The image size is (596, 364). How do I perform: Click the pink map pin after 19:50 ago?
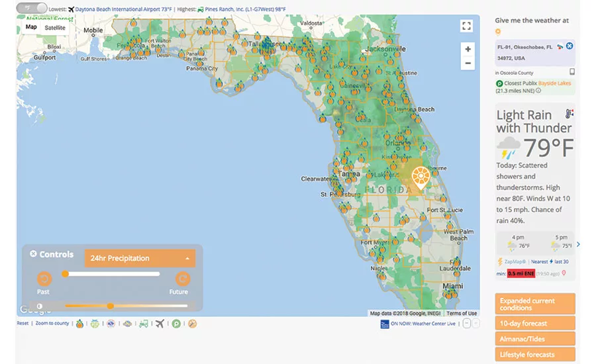coord(564,273)
